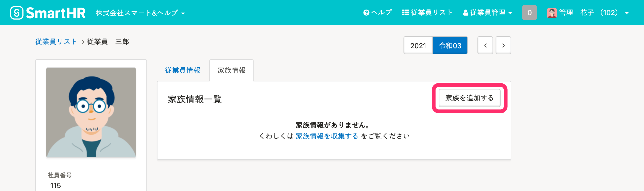Go to next year with right arrow

[503, 45]
